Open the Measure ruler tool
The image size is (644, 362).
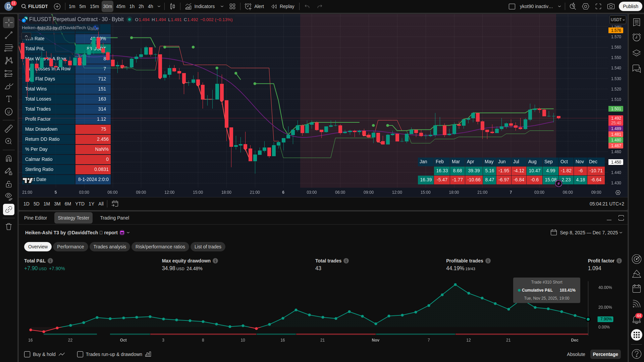pyautogui.click(x=9, y=128)
